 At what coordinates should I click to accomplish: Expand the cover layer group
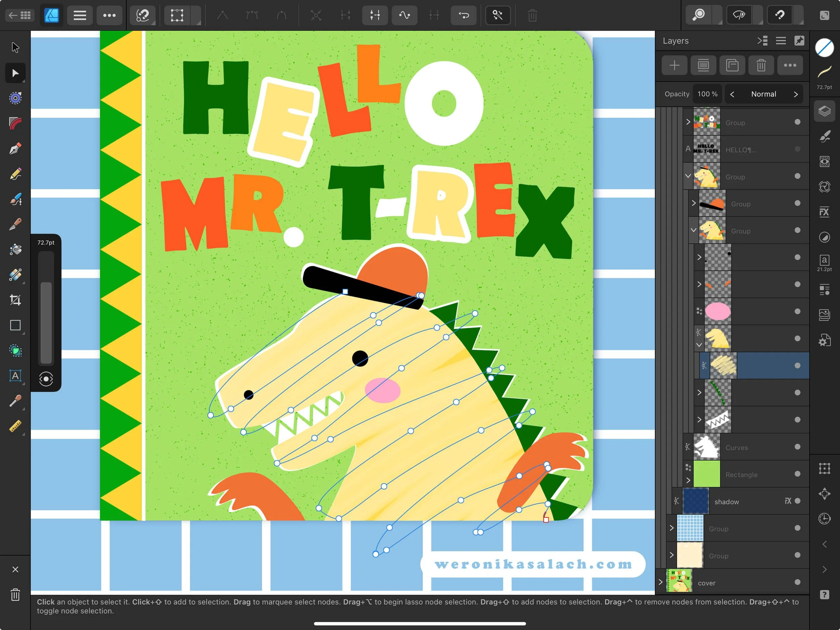coord(661,582)
